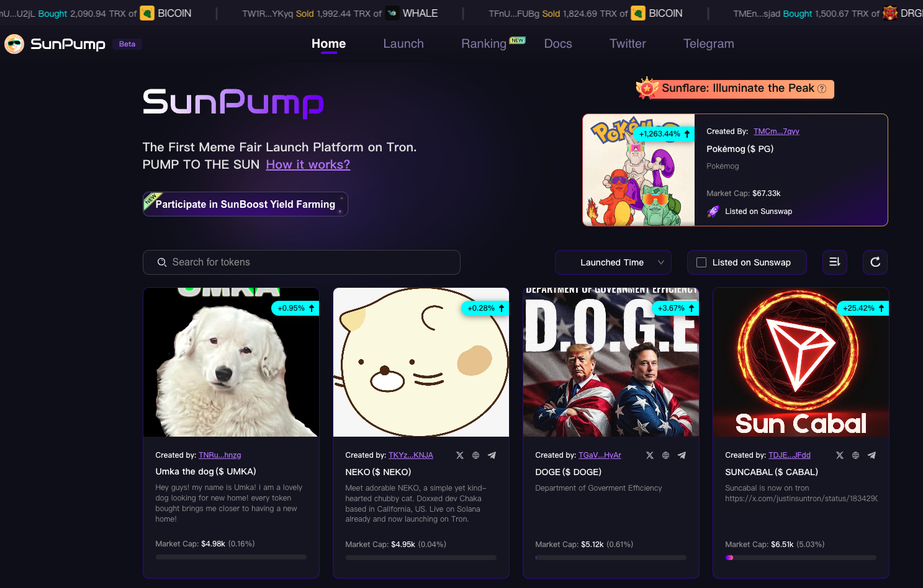Click the How it works? link

coord(308,164)
